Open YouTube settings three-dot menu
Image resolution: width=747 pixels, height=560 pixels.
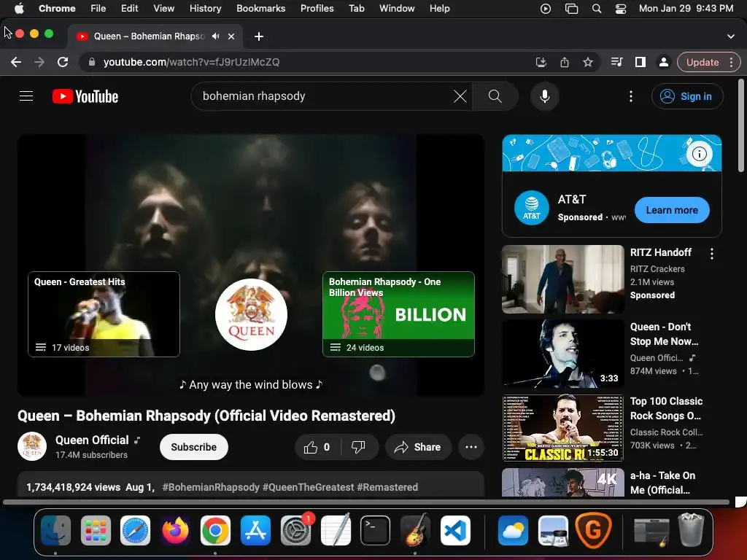631,96
